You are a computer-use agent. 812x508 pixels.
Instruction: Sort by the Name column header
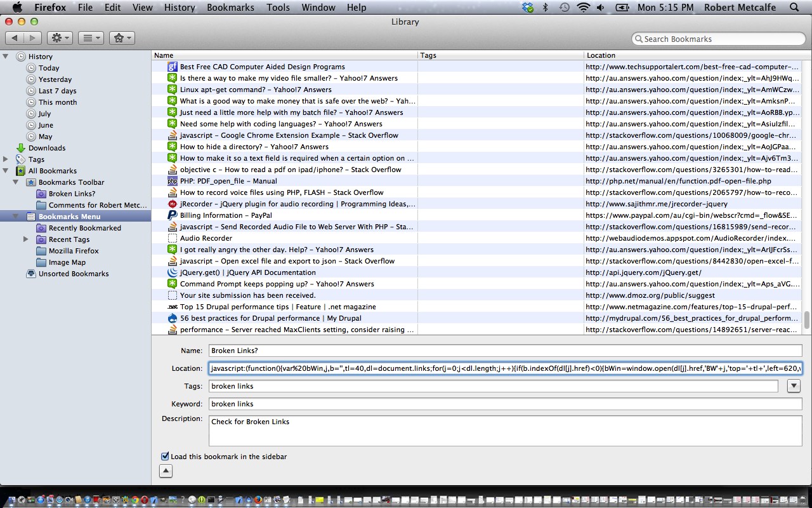[x=284, y=55]
